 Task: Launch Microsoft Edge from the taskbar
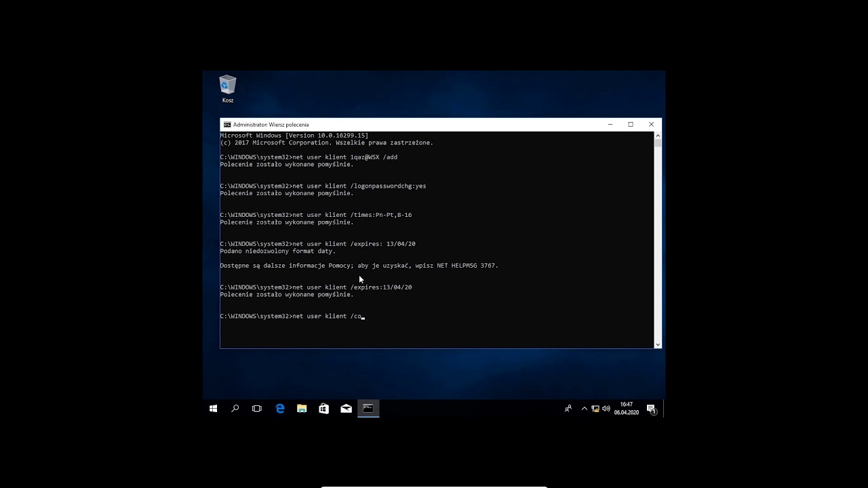280,409
